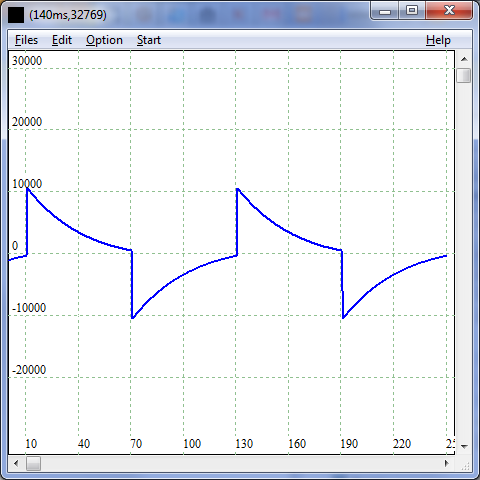Click the title text (140ms,32769)
This screenshot has width=480, height=480.
point(68,15)
